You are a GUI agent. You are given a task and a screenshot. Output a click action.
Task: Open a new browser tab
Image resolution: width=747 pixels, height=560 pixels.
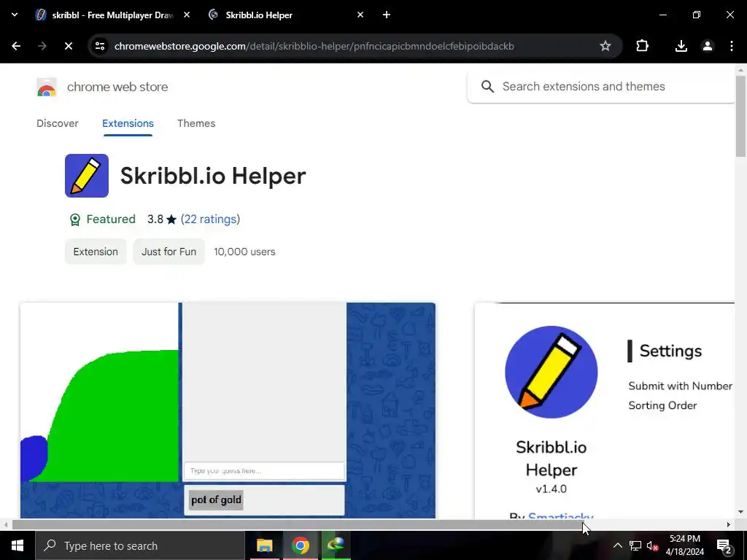click(x=387, y=15)
